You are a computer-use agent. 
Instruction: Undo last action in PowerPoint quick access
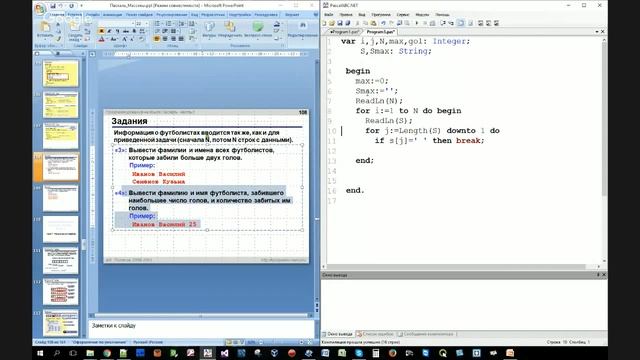pos(61,6)
